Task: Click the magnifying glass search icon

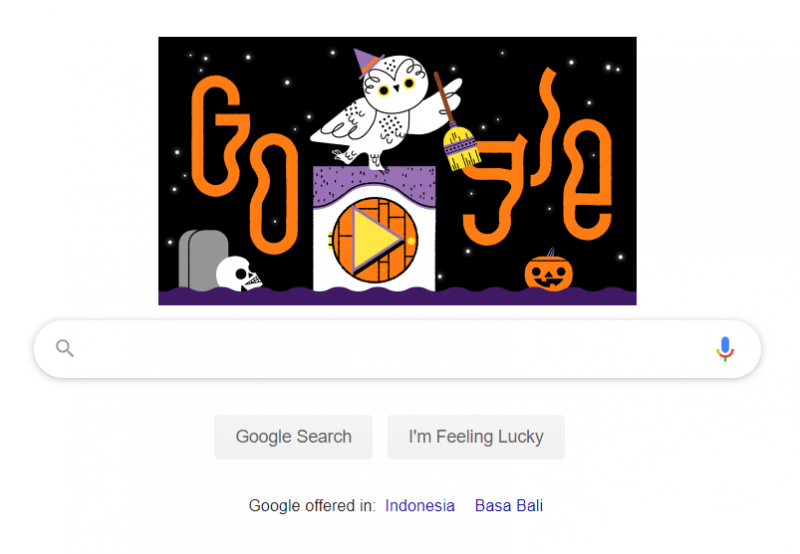Action: click(x=65, y=348)
